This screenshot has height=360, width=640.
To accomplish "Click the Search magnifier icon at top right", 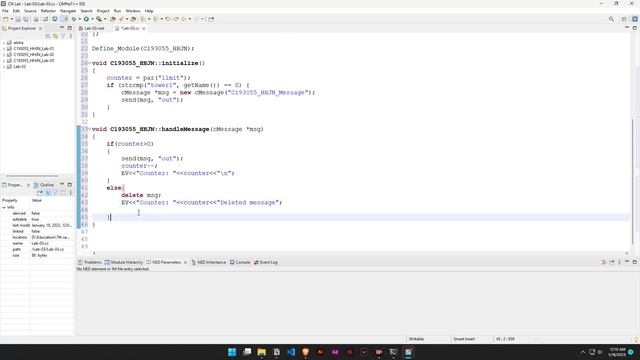I will coord(611,19).
